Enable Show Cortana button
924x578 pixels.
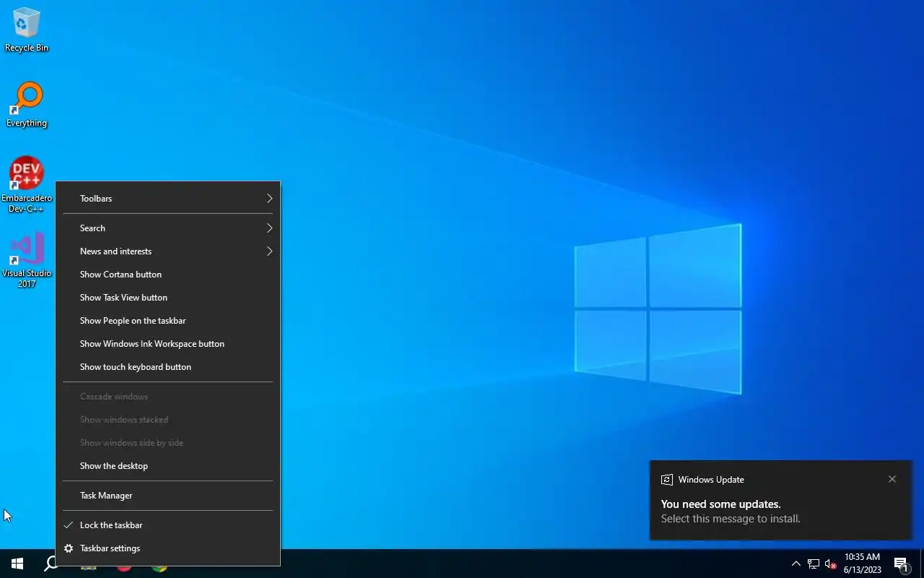[167, 275]
